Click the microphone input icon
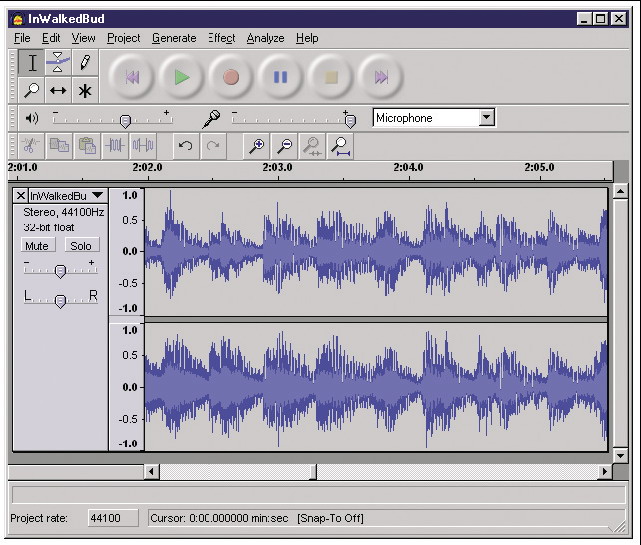This screenshot has width=641, height=545. pyautogui.click(x=211, y=119)
